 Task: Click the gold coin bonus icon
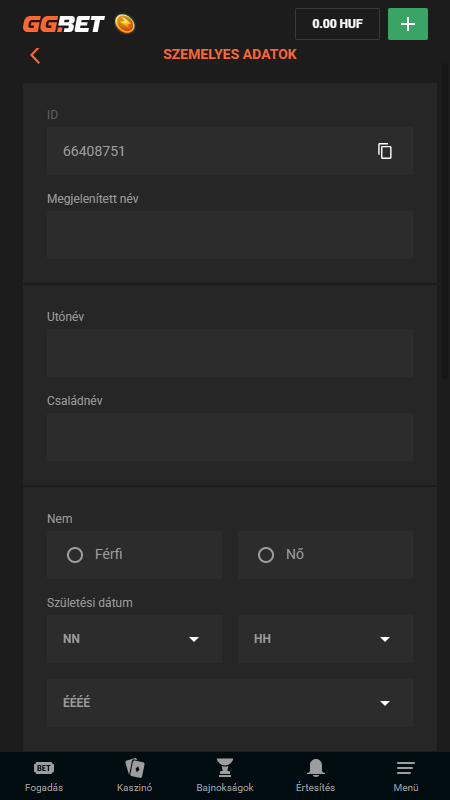pyautogui.click(x=124, y=24)
